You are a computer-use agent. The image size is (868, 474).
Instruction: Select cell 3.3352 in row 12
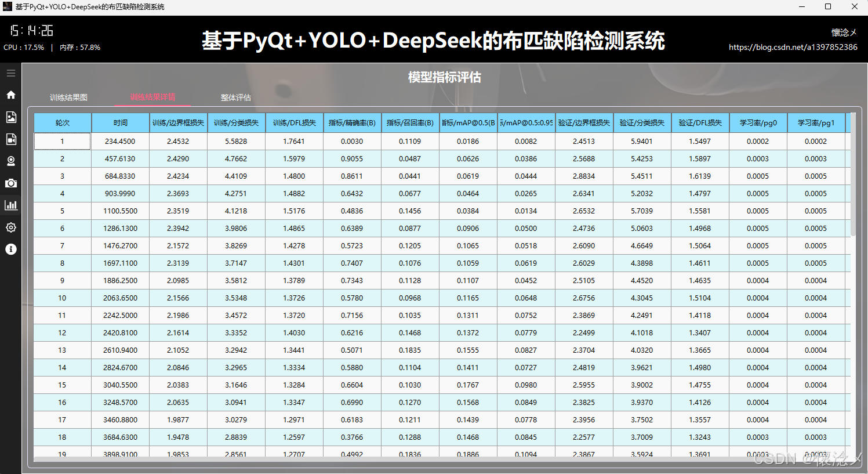click(237, 332)
